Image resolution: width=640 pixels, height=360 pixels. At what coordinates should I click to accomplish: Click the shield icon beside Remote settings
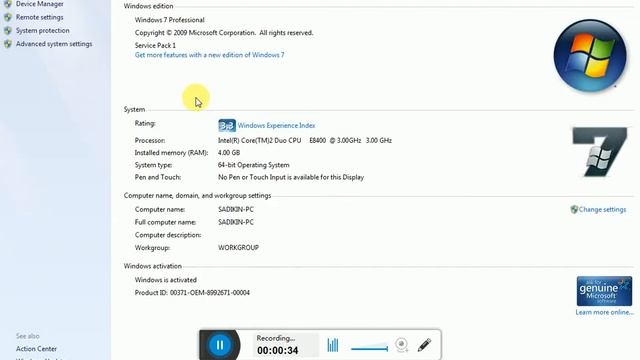8,17
